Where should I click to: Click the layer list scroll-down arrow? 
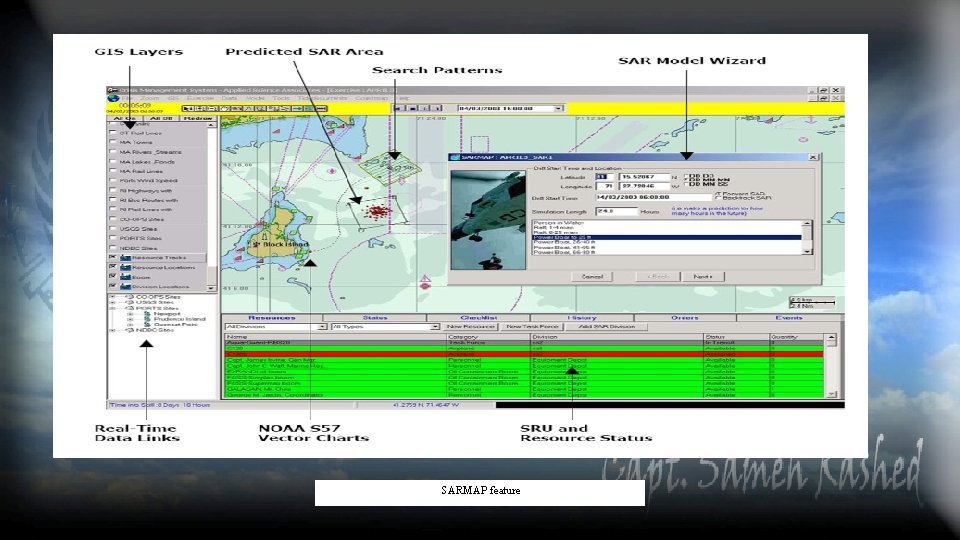(x=212, y=288)
